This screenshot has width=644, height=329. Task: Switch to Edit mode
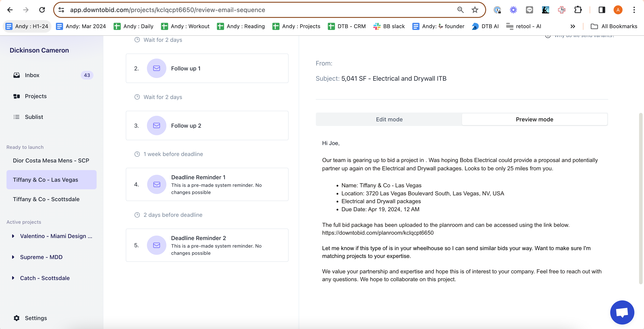click(x=389, y=119)
